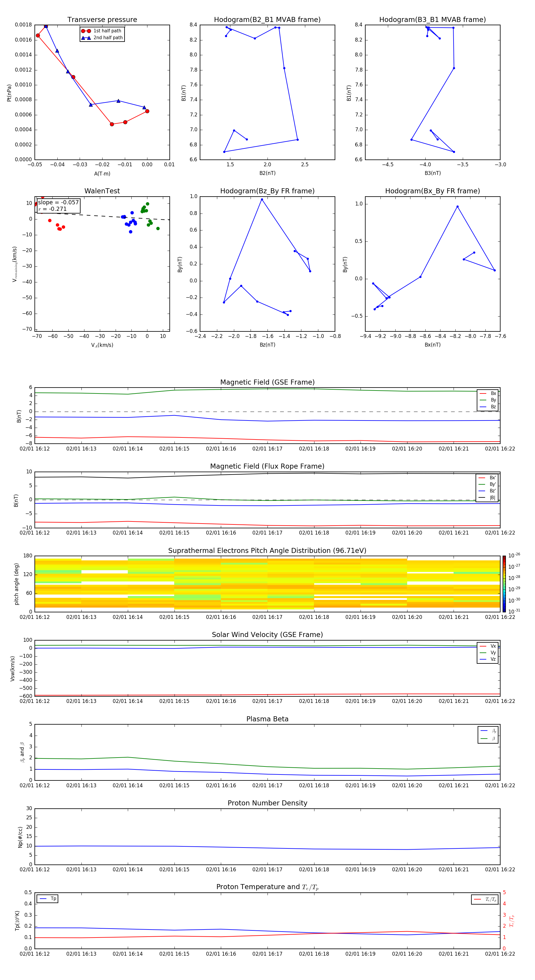This screenshot has width=535, height=980.
Task: Click the 10^-26 colorbar label
Action: [x=514, y=555]
